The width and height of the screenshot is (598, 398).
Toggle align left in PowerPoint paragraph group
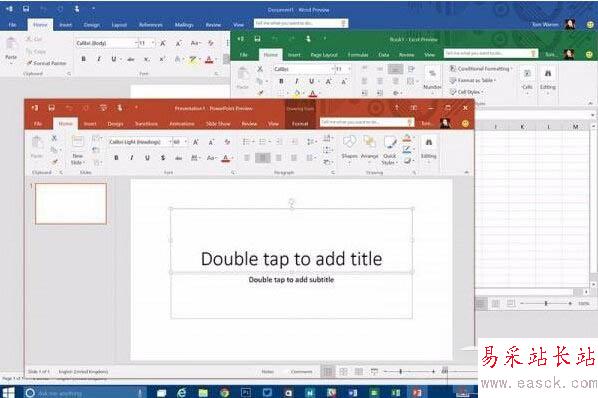(x=247, y=157)
